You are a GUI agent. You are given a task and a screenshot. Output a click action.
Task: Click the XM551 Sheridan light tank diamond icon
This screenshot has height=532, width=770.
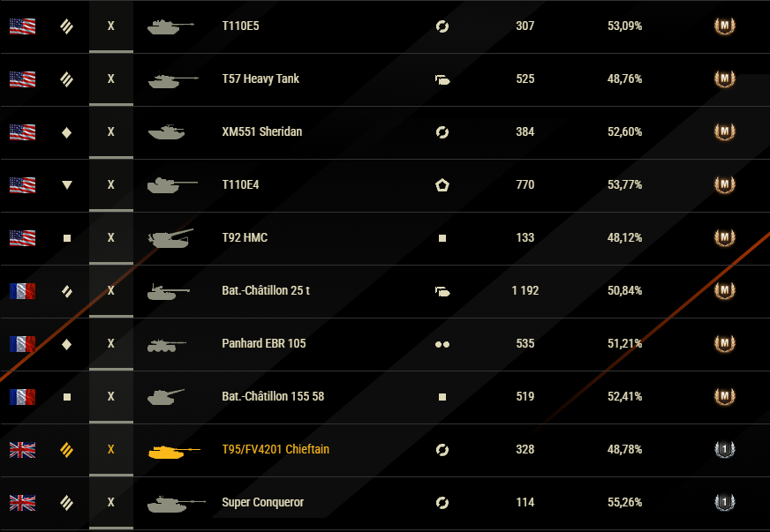(67, 132)
